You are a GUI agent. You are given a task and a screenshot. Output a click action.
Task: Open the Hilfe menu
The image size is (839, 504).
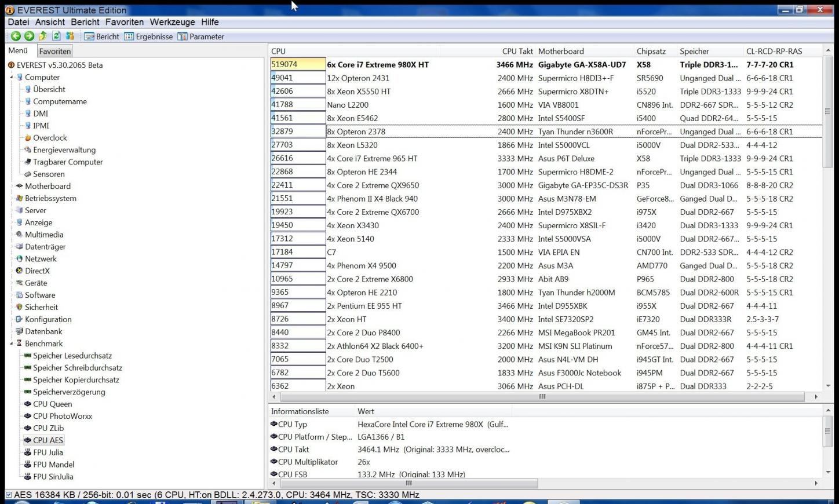210,22
